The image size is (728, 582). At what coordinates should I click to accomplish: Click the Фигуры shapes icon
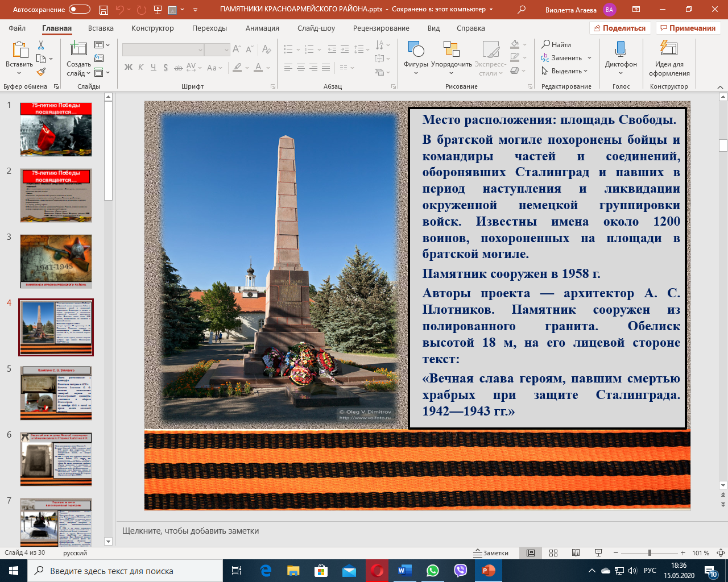click(416, 50)
